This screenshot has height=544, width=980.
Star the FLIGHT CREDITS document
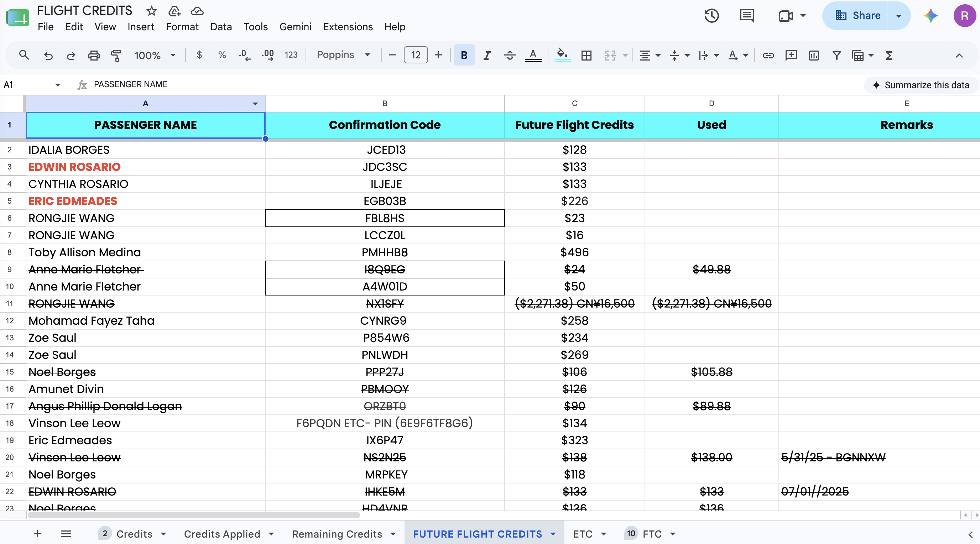(151, 11)
